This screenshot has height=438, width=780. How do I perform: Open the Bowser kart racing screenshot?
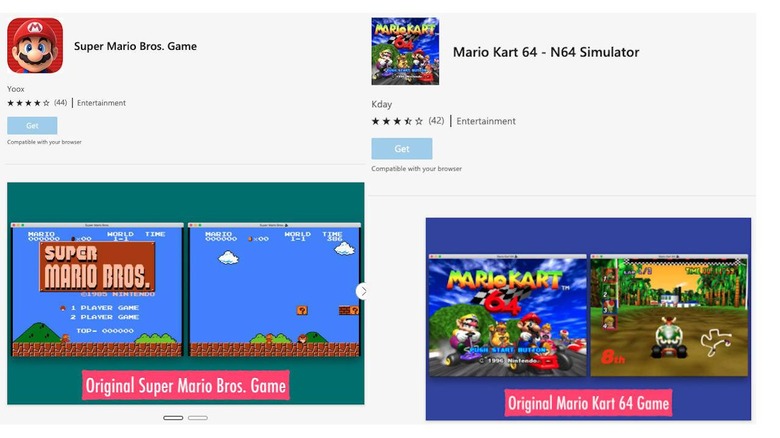669,315
